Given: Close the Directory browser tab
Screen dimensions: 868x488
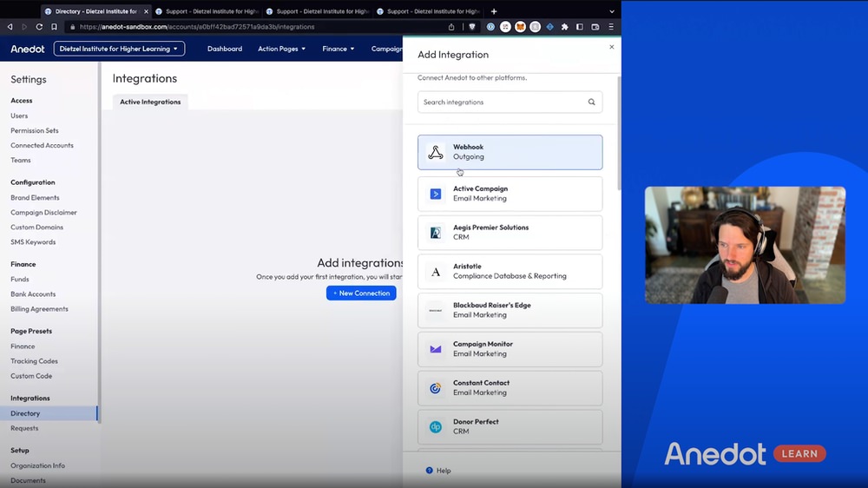Looking at the screenshot, I should (146, 11).
